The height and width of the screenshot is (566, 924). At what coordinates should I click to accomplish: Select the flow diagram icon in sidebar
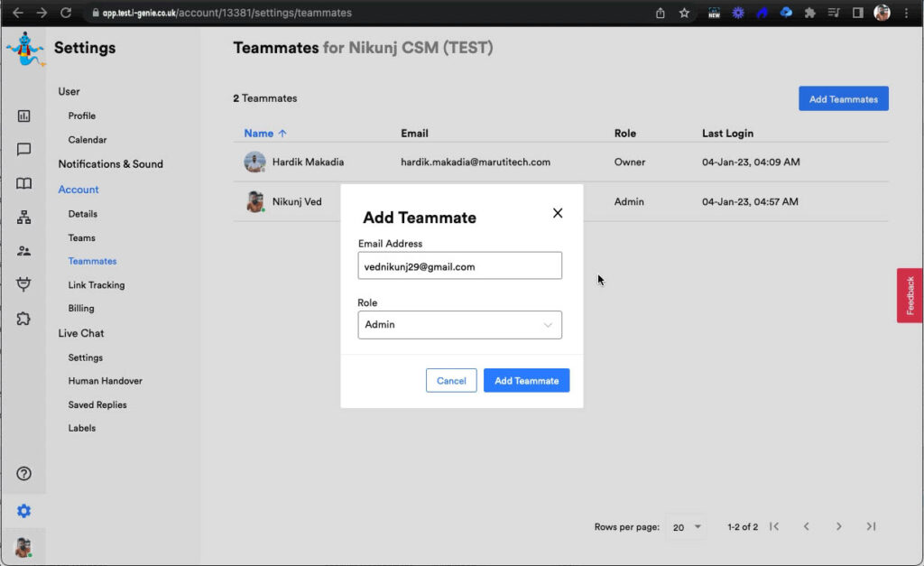click(24, 218)
